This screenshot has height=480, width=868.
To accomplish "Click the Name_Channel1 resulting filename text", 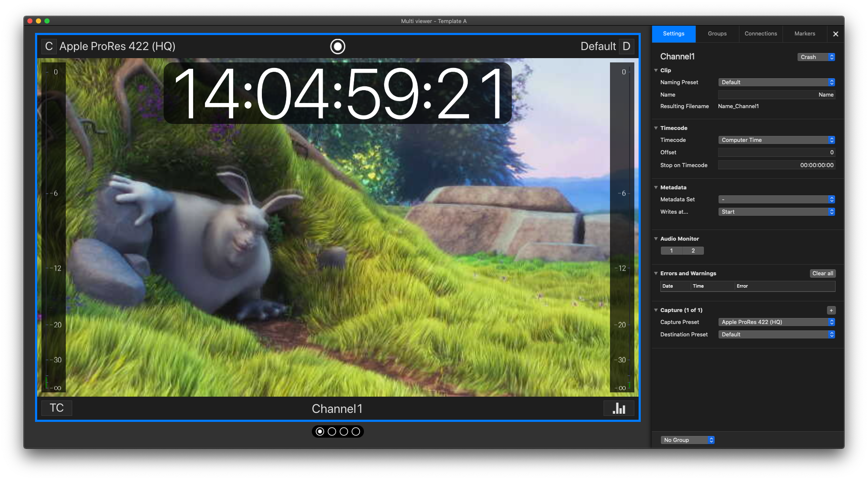I will (x=738, y=106).
